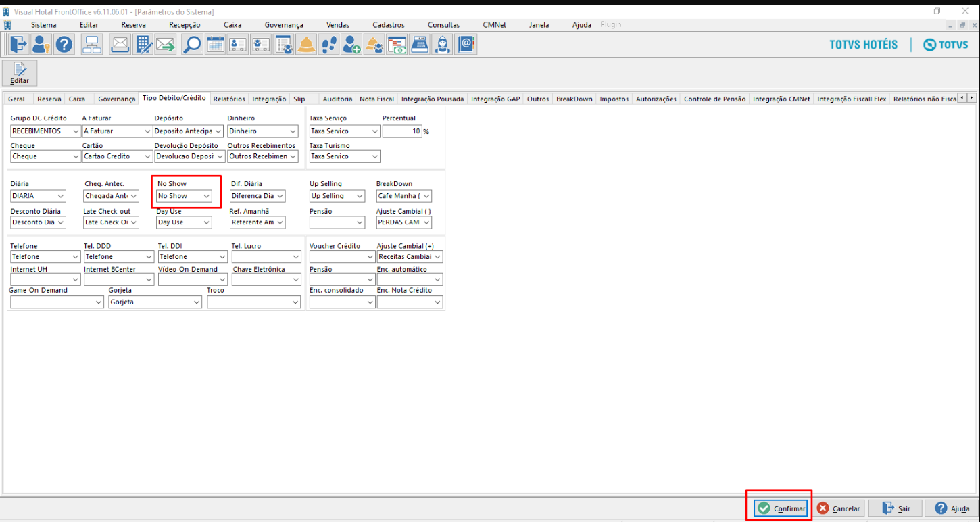Click the payment screen with money icon

click(x=397, y=45)
